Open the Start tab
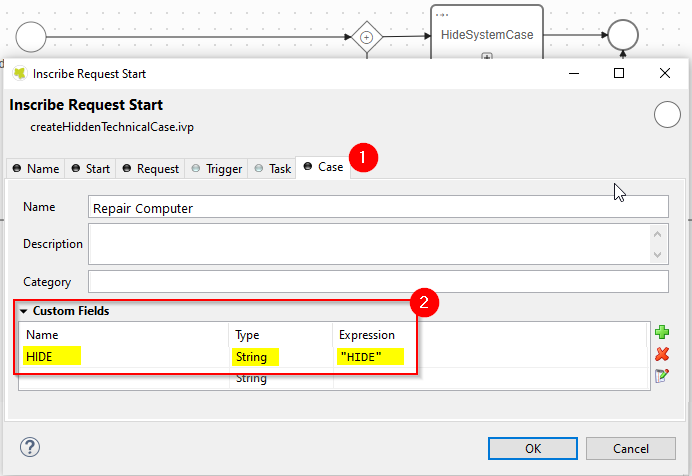 90,169
